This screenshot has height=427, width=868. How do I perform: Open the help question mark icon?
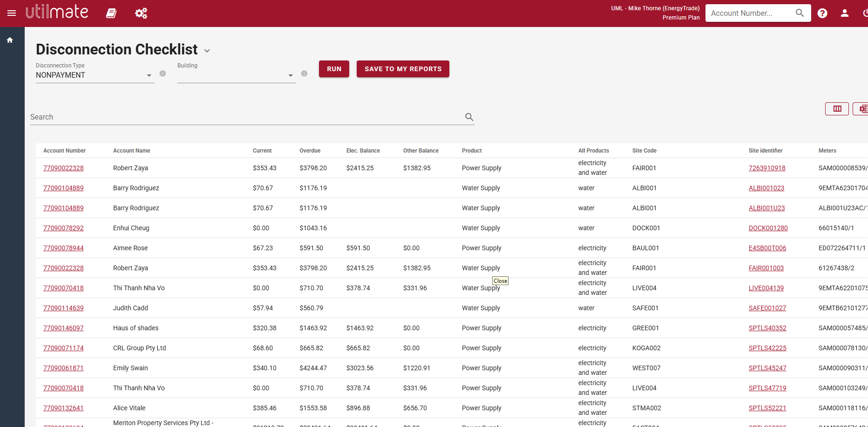pyautogui.click(x=822, y=13)
